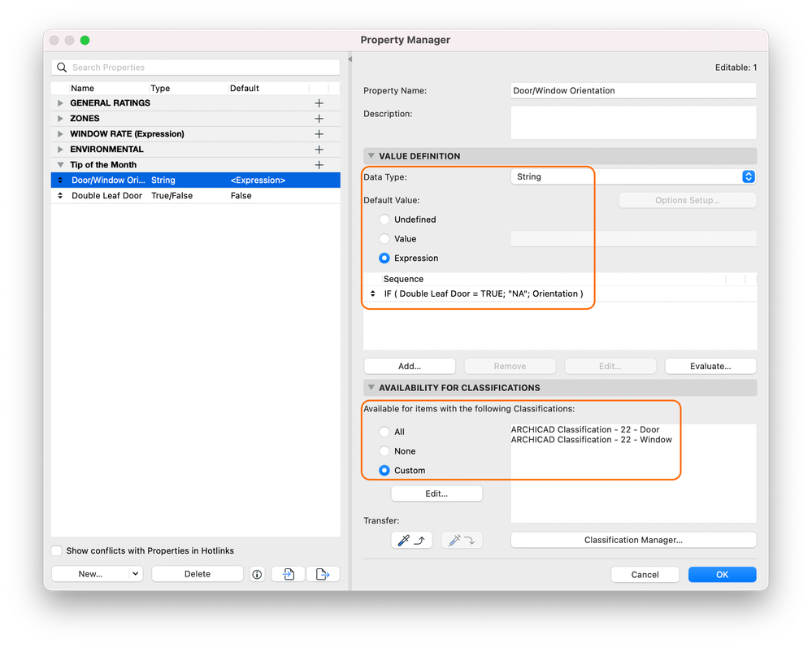This screenshot has height=648, width=812.
Task: Add property to GENERAL RATINGS group
Action: pos(319,103)
